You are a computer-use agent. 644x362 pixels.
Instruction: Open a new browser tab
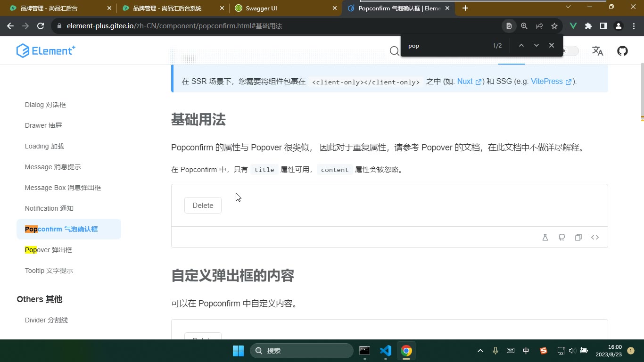465,8
